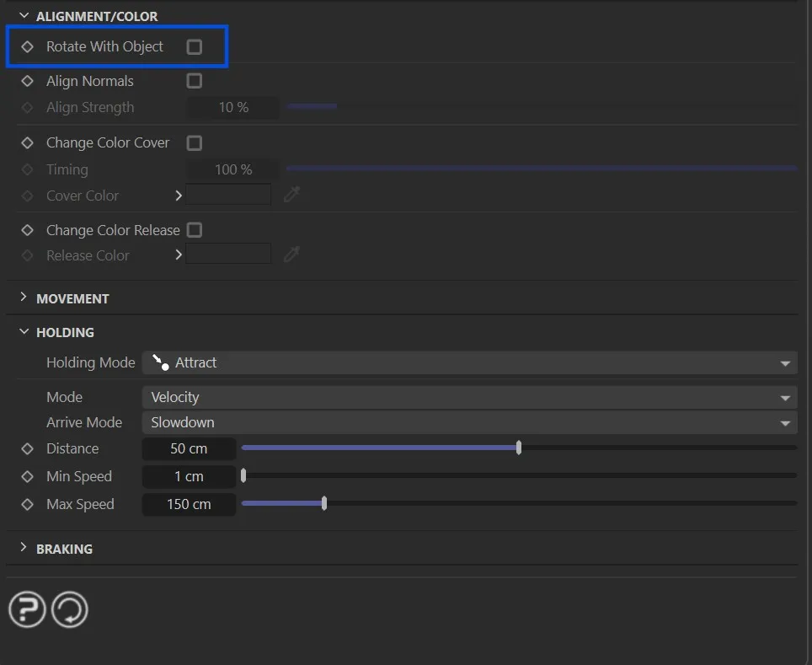Viewport: 812px width, 665px height.
Task: Click keyframe diamond beside Change Color Release
Action: [27, 230]
